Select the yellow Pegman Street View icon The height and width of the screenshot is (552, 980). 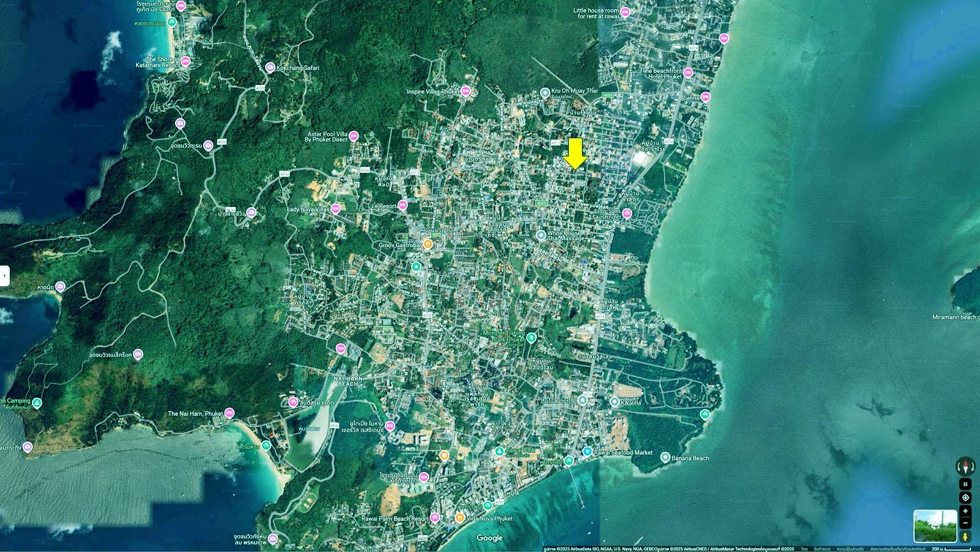[965, 537]
